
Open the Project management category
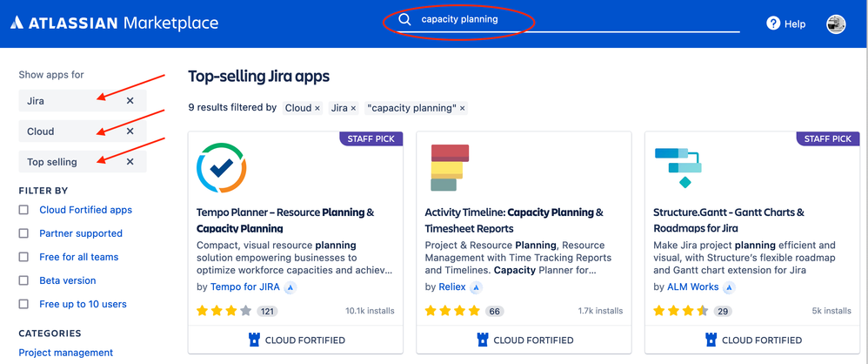click(66, 353)
